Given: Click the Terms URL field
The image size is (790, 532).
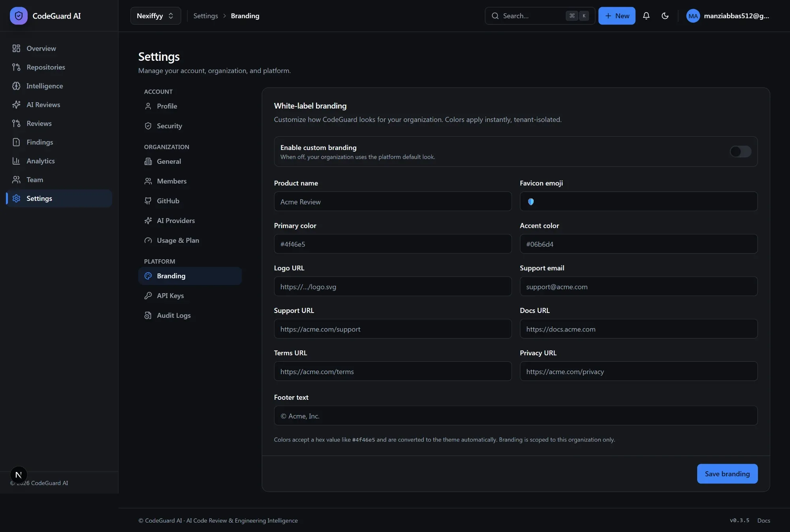Looking at the screenshot, I should point(393,371).
